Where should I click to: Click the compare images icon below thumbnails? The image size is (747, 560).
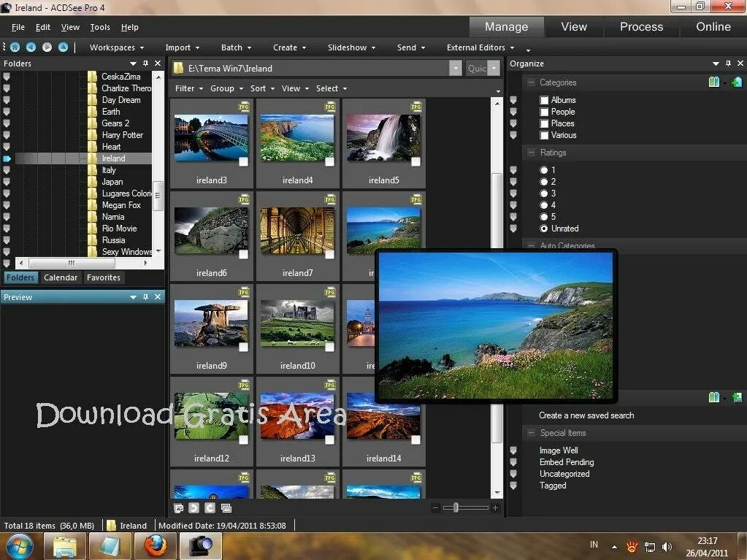226,508
